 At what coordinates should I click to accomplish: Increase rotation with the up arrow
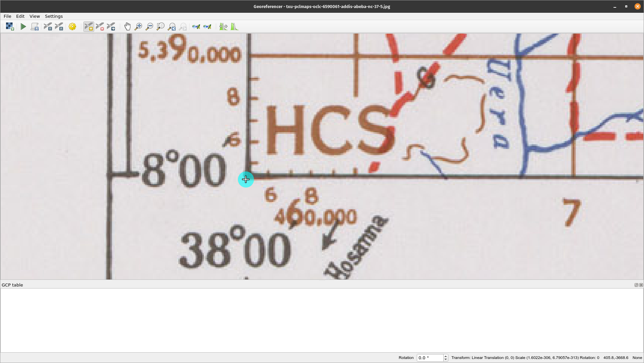point(446,356)
